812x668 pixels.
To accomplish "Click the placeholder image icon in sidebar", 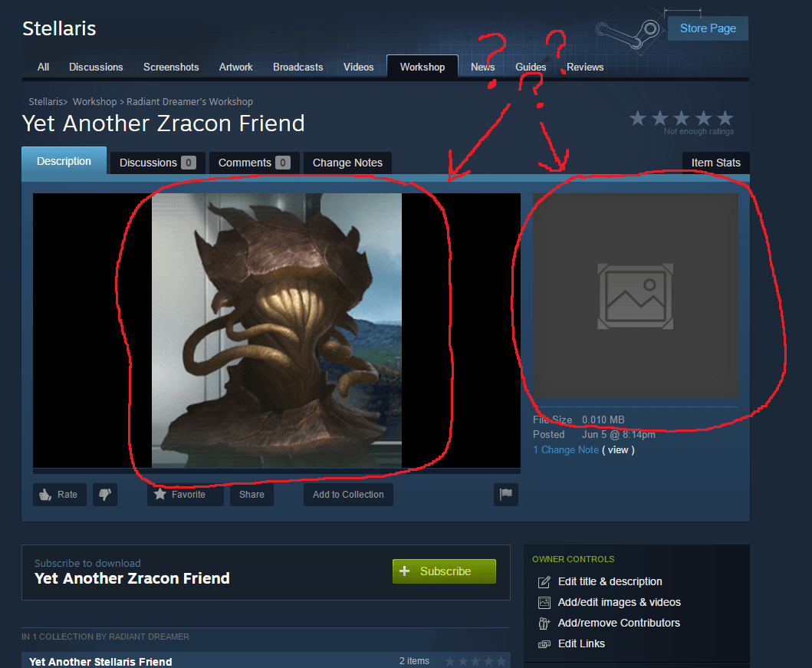I will coord(635,295).
